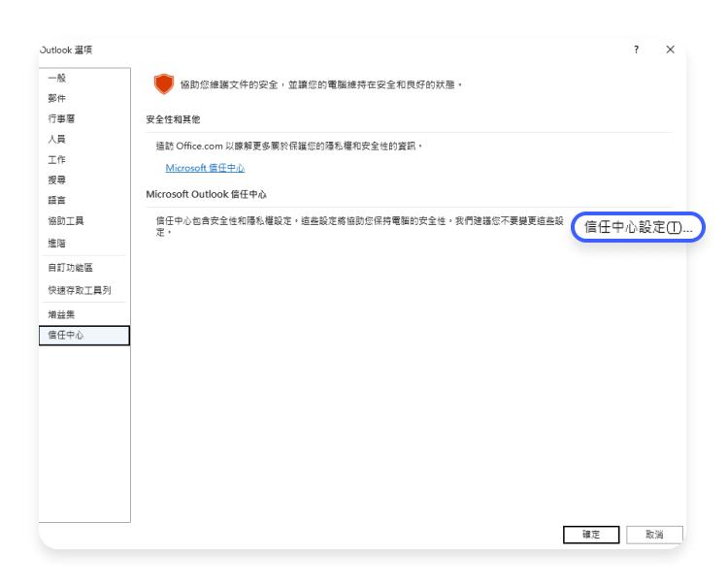728x588 pixels.
Task: Close the Outlook 選項 dialog
Action: coord(670,49)
